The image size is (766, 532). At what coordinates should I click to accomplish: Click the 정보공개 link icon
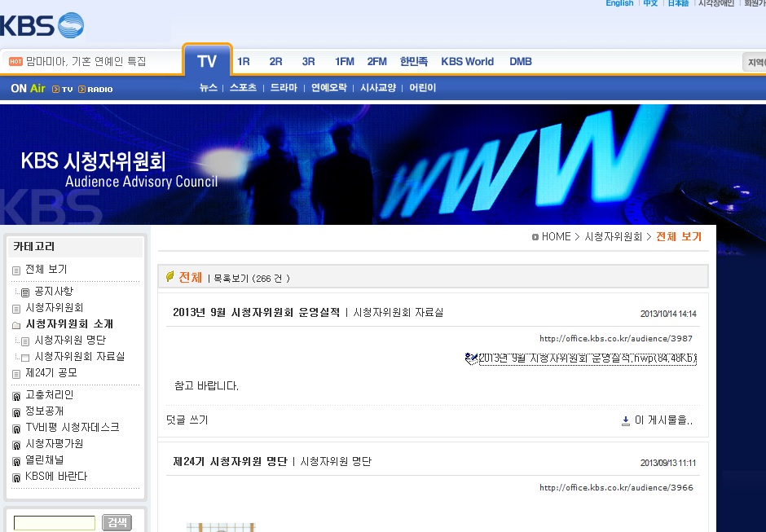[x=16, y=413]
